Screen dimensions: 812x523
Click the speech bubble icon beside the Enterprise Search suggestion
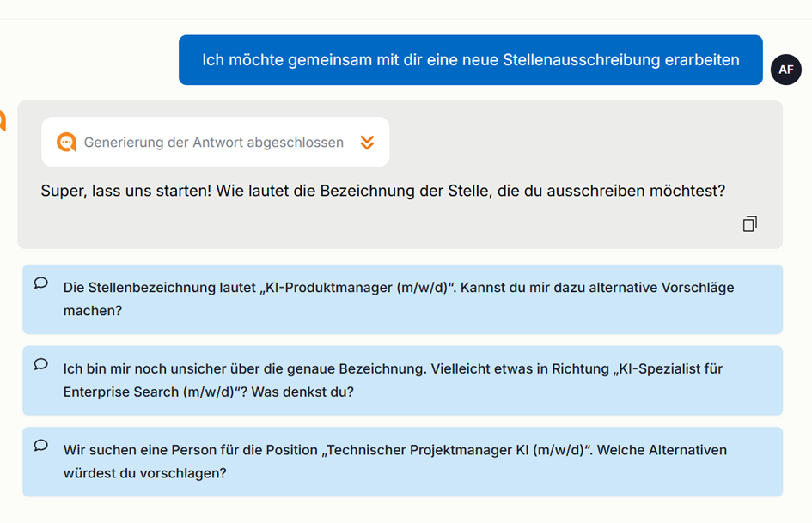41,364
